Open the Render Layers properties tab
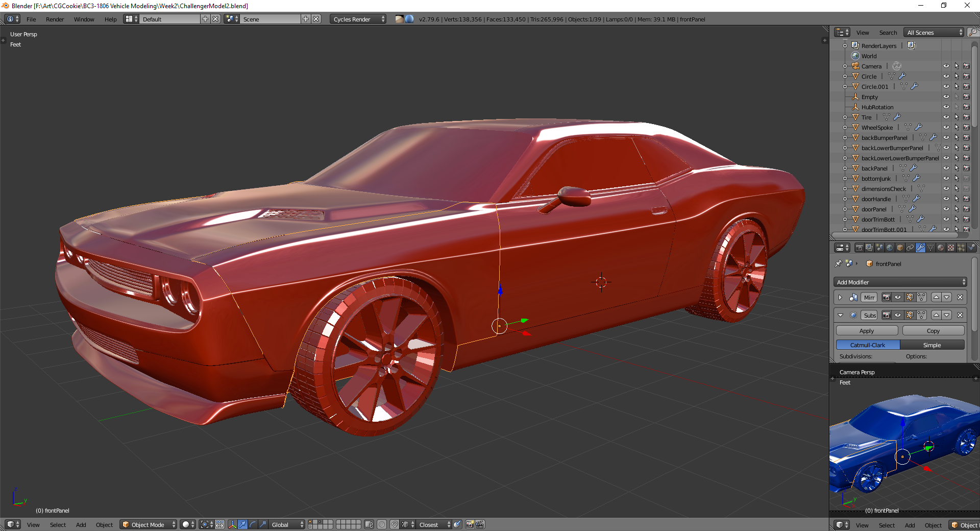The image size is (980, 531). pyautogui.click(x=869, y=248)
